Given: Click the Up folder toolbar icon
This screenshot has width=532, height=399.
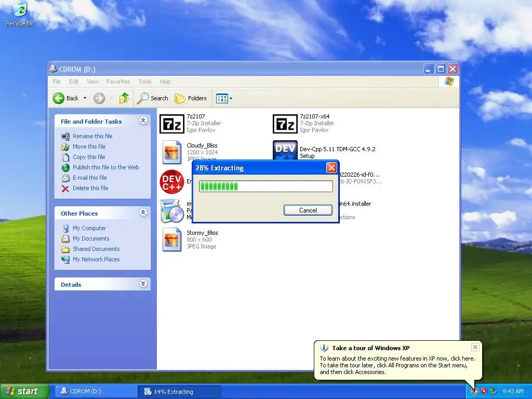Looking at the screenshot, I should click(x=124, y=98).
